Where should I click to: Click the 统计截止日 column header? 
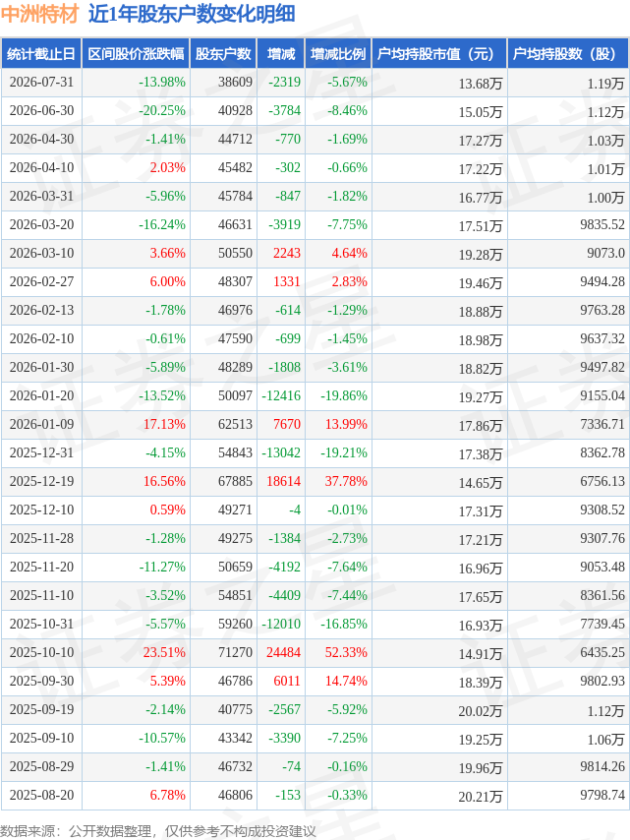click(41, 53)
